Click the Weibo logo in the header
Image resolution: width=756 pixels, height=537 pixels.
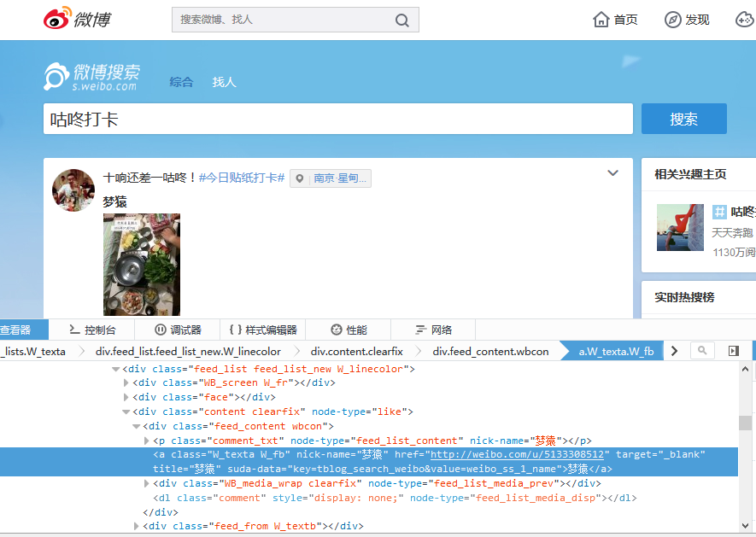pyautogui.click(x=77, y=18)
